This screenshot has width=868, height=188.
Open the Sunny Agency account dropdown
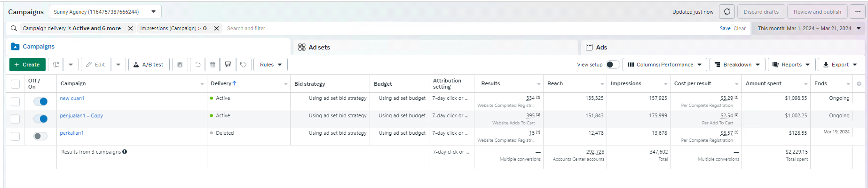[105, 12]
